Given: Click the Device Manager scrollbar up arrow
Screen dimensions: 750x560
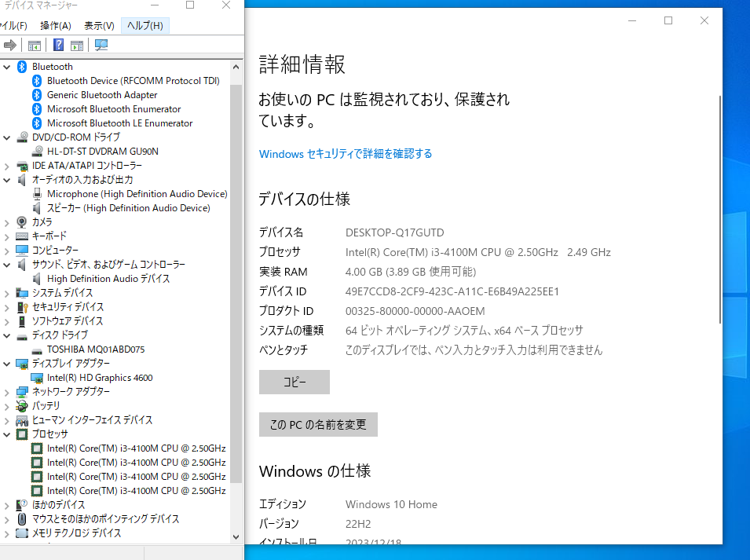Looking at the screenshot, I should coord(236,68).
